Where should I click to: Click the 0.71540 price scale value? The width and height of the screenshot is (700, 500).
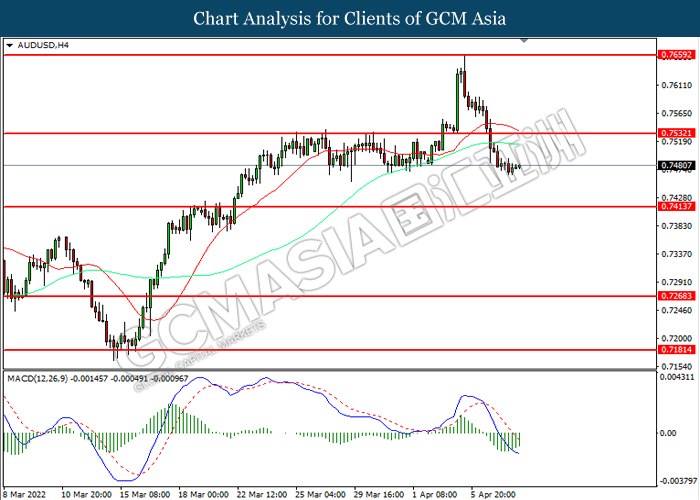pyautogui.click(x=676, y=367)
